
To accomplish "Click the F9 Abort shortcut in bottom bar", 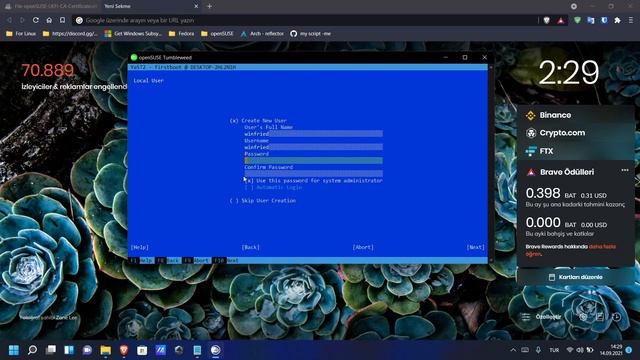I will click(196, 260).
